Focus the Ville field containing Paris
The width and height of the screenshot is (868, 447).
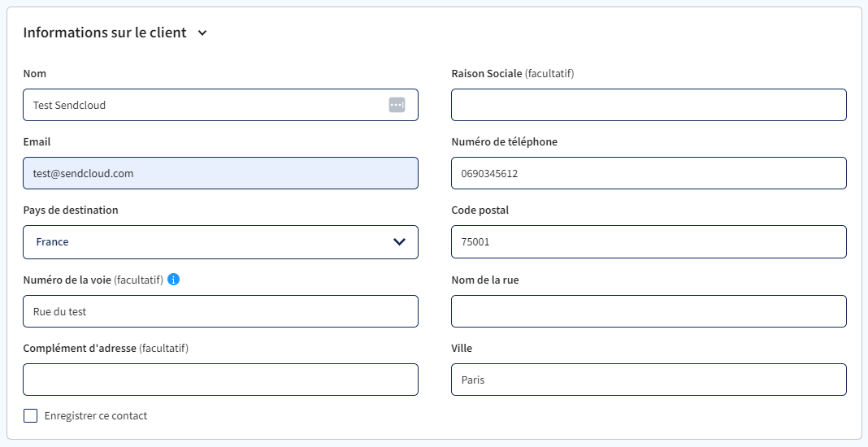[649, 380]
